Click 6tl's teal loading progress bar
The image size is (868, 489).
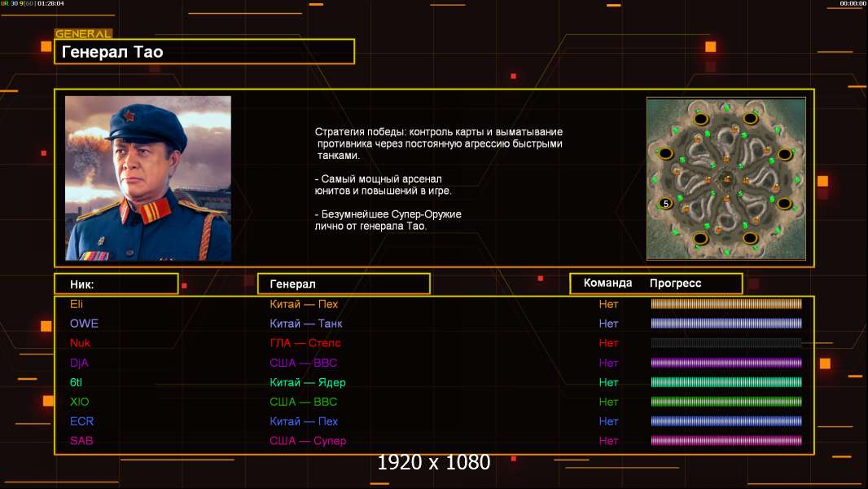(726, 382)
